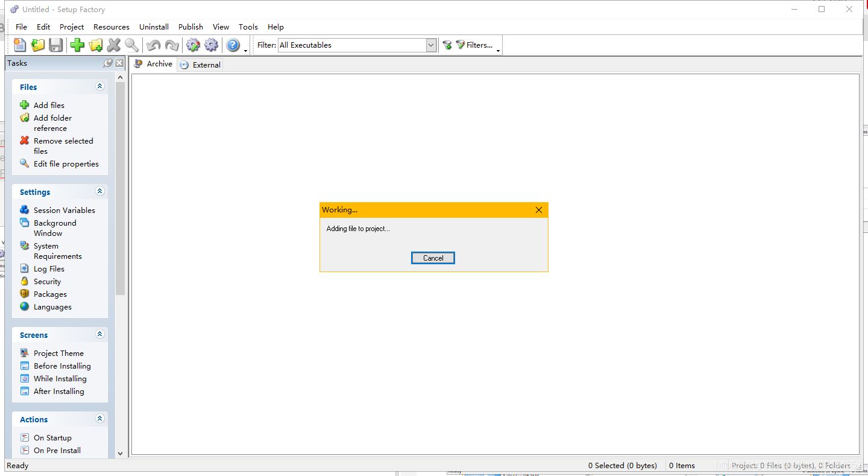The image size is (868, 476).
Task: Click the Tasks pane scroll up arrow
Action: click(x=120, y=77)
